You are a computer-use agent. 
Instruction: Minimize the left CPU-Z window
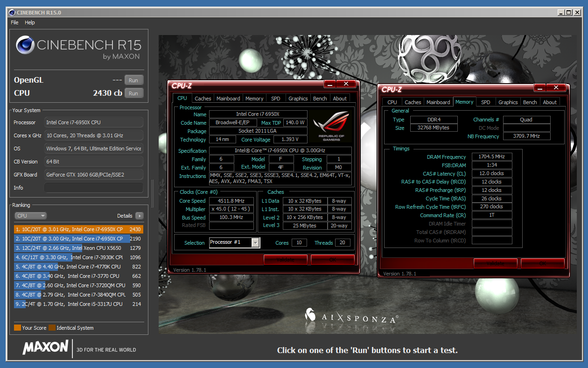[x=330, y=84]
